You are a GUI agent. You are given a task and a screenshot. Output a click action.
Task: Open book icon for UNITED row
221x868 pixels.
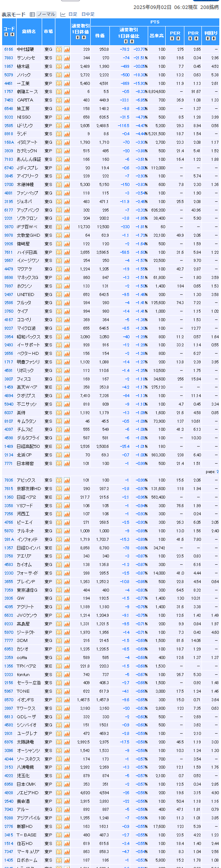click(59, 295)
